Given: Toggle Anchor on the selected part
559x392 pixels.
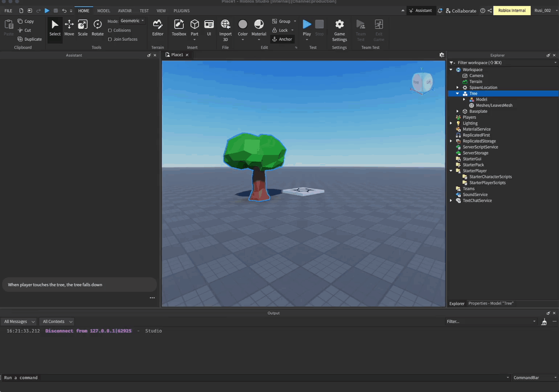Looking at the screenshot, I should click(x=282, y=39).
